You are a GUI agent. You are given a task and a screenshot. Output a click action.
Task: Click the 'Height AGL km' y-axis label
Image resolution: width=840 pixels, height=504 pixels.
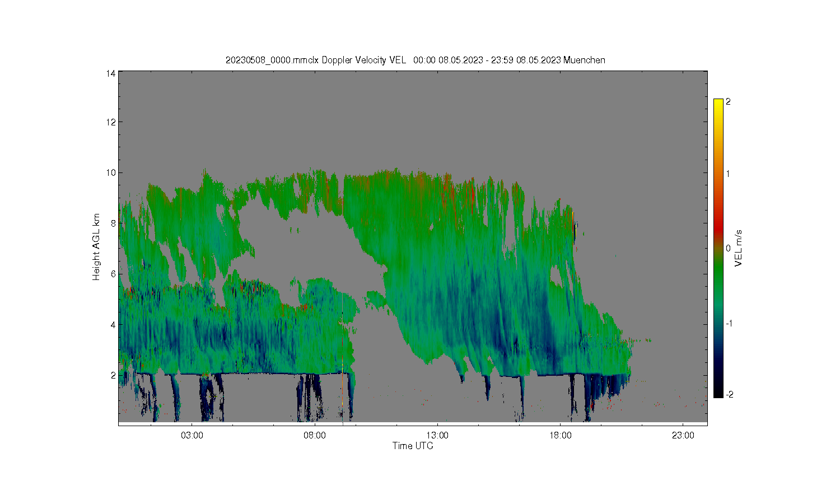[x=96, y=247]
